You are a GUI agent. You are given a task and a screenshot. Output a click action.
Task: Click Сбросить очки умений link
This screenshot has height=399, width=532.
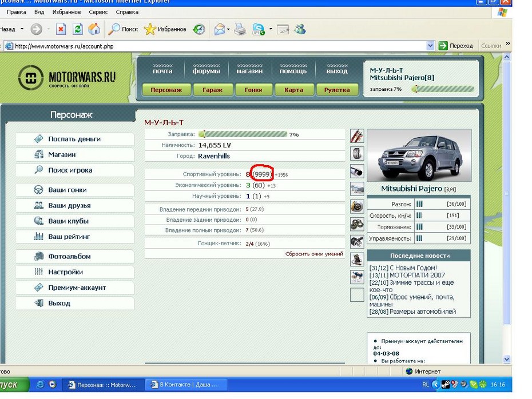tap(314, 254)
